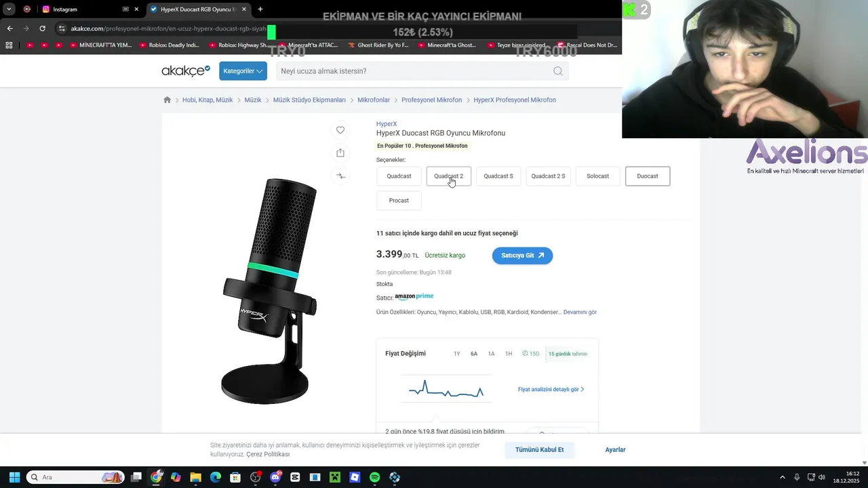The width and height of the screenshot is (868, 488).
Task: Open Discord from the taskbar
Action: (x=275, y=477)
